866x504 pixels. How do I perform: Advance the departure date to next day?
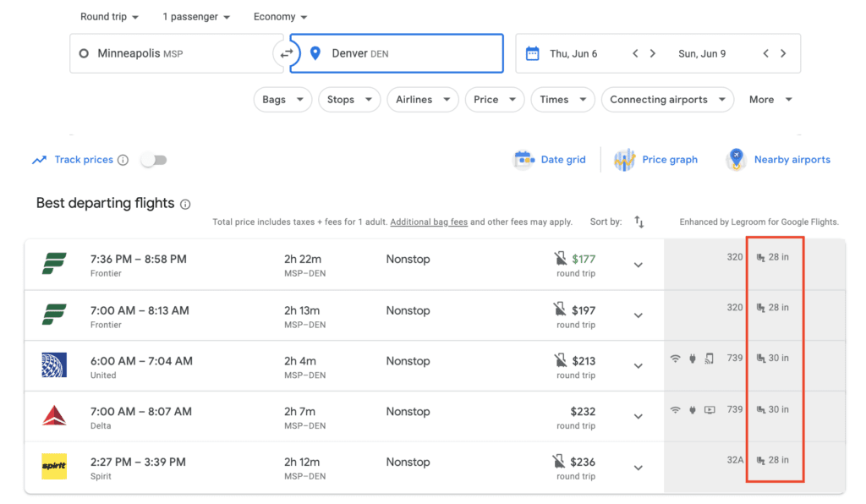click(x=653, y=53)
